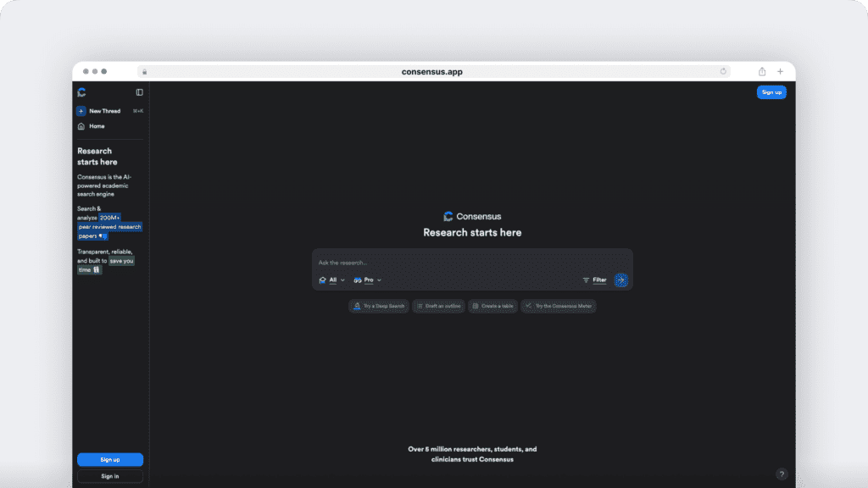The width and height of the screenshot is (868, 488).
Task: Open the Filter options
Action: [594, 280]
